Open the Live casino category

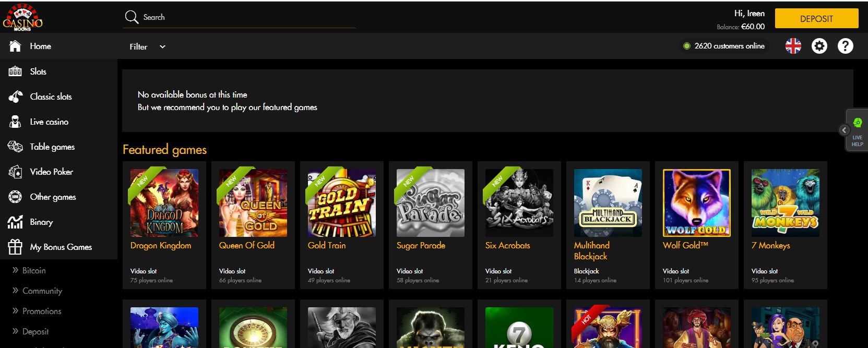coord(49,122)
